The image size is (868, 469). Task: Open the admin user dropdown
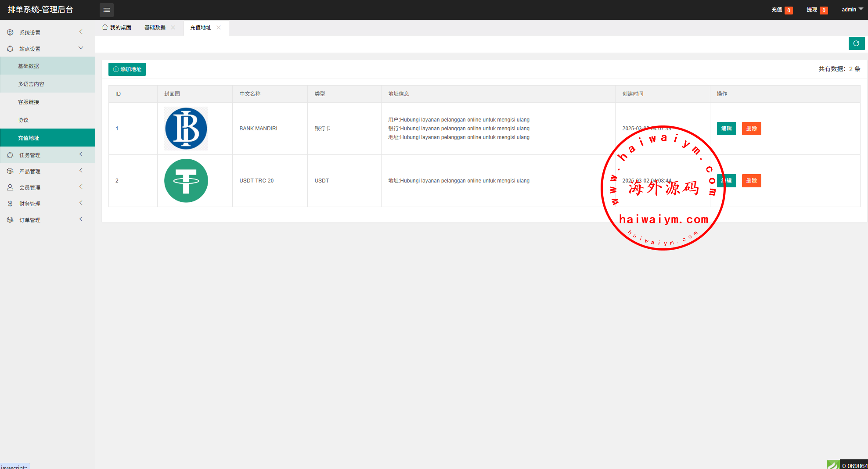[852, 10]
